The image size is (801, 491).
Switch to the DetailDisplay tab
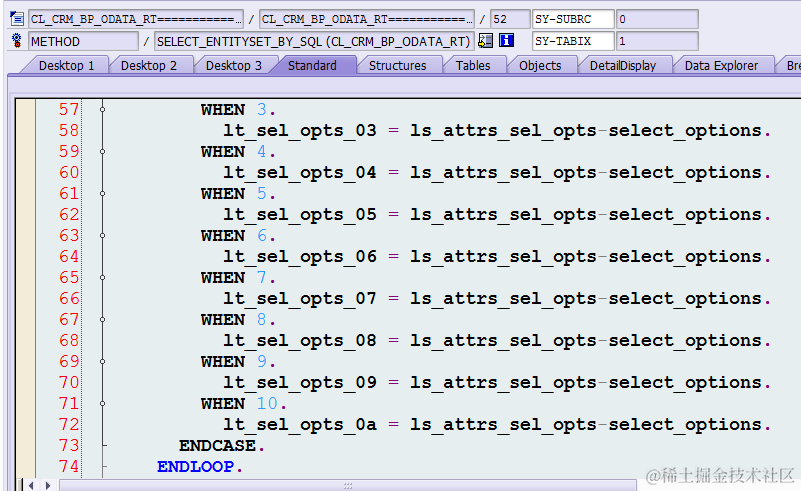tap(623, 65)
